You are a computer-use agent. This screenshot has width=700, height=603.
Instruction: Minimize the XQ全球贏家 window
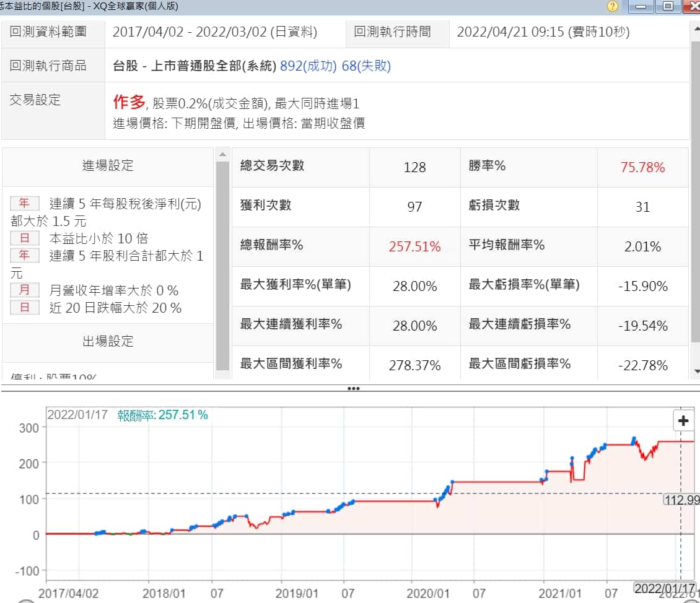641,6
